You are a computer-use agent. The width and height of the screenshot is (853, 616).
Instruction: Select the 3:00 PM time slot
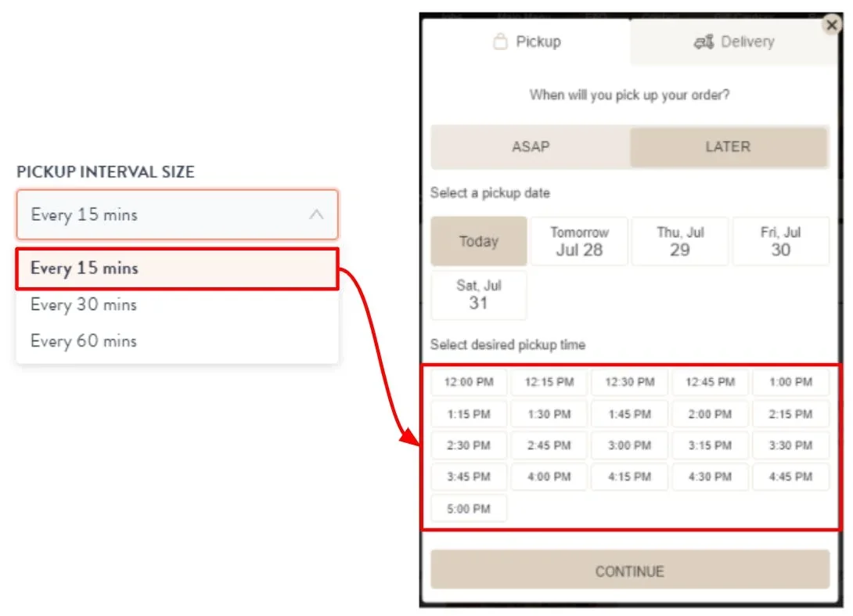[630, 445]
